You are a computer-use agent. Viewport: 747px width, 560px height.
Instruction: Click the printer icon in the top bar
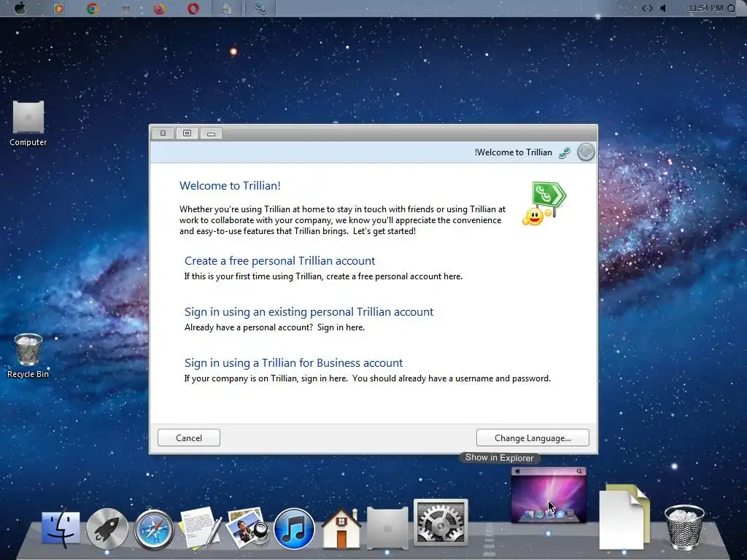(226, 8)
